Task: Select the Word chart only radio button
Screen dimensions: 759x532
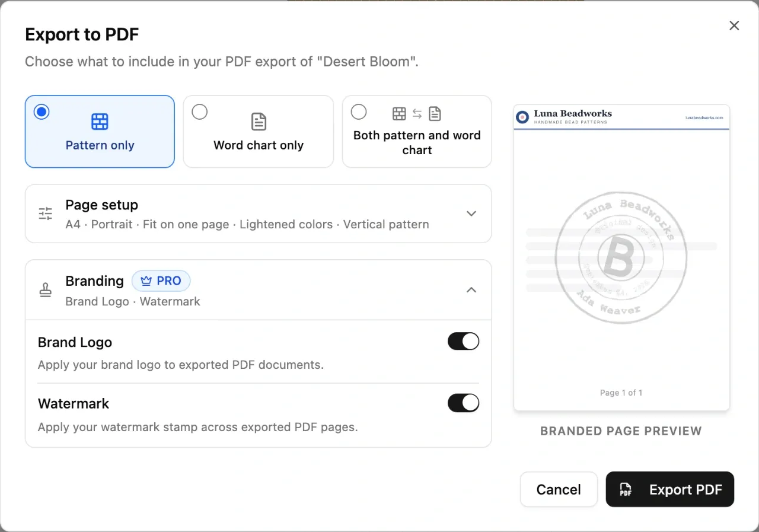Action: pos(200,112)
